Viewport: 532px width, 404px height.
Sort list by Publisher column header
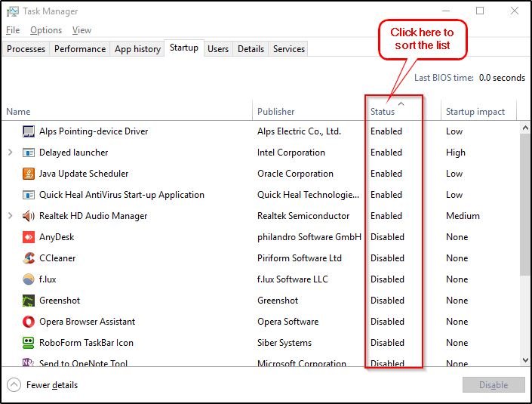tap(276, 112)
